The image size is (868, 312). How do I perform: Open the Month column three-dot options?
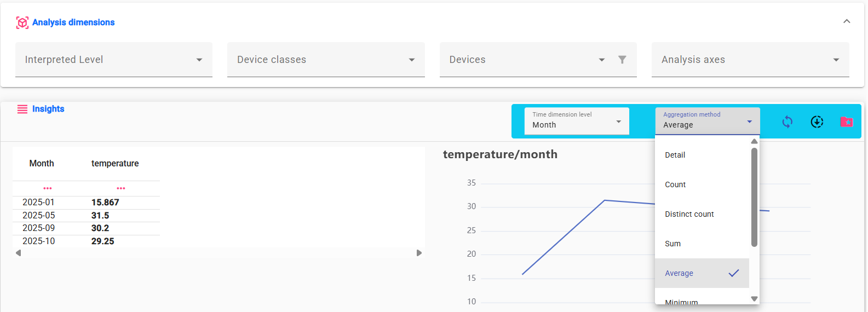coord(48,188)
